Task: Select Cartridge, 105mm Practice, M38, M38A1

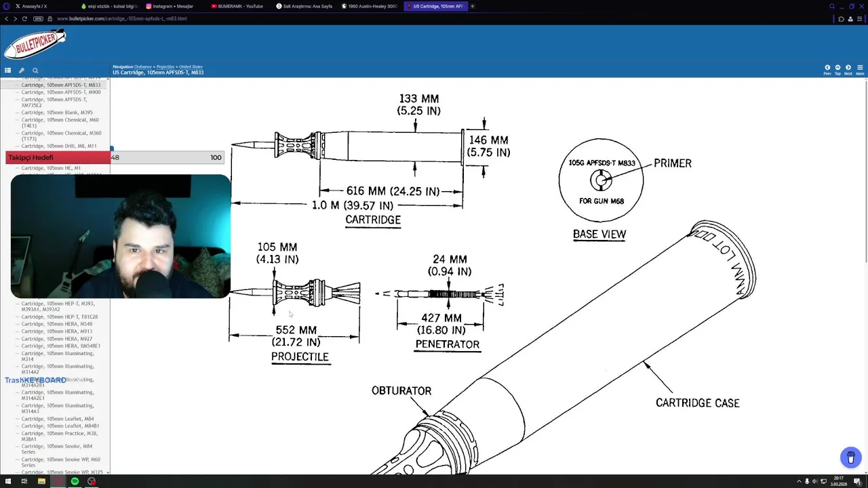Action: pos(59,436)
